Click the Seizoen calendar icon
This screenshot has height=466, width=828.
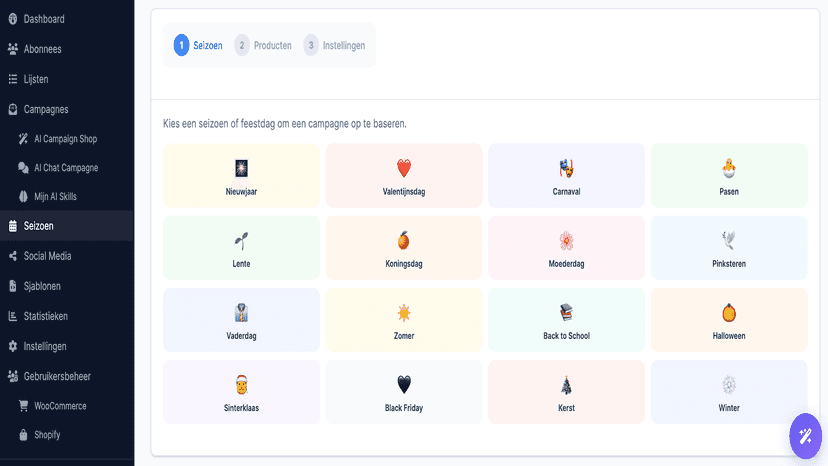point(13,226)
